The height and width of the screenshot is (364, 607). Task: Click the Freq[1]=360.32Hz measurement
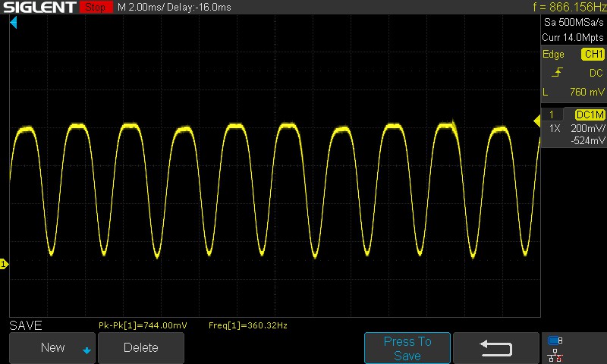pos(248,325)
